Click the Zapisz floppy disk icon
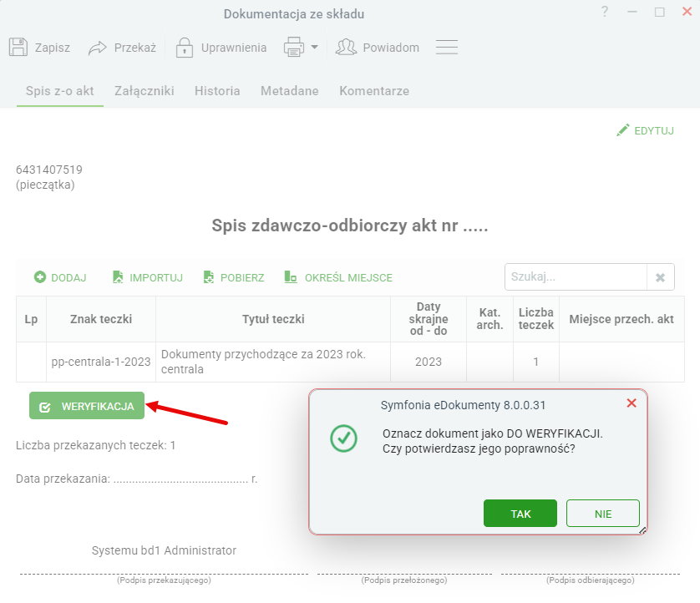This screenshot has height=603, width=700. (18, 47)
